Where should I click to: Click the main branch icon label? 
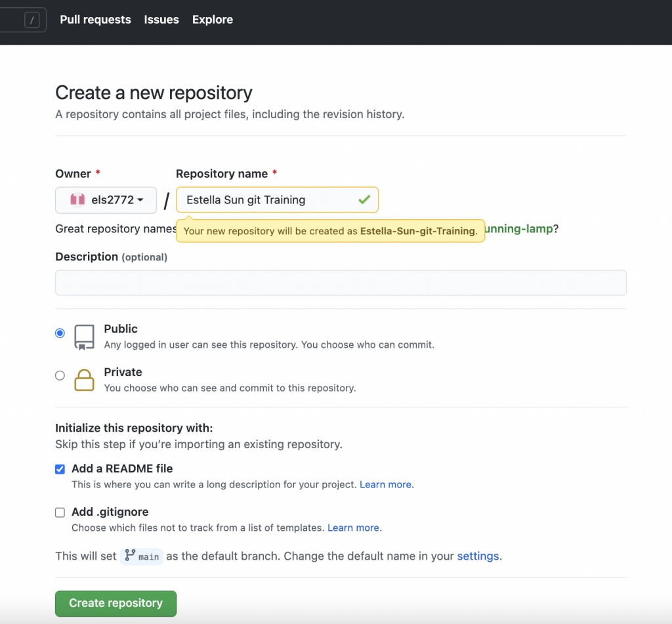coord(142,556)
